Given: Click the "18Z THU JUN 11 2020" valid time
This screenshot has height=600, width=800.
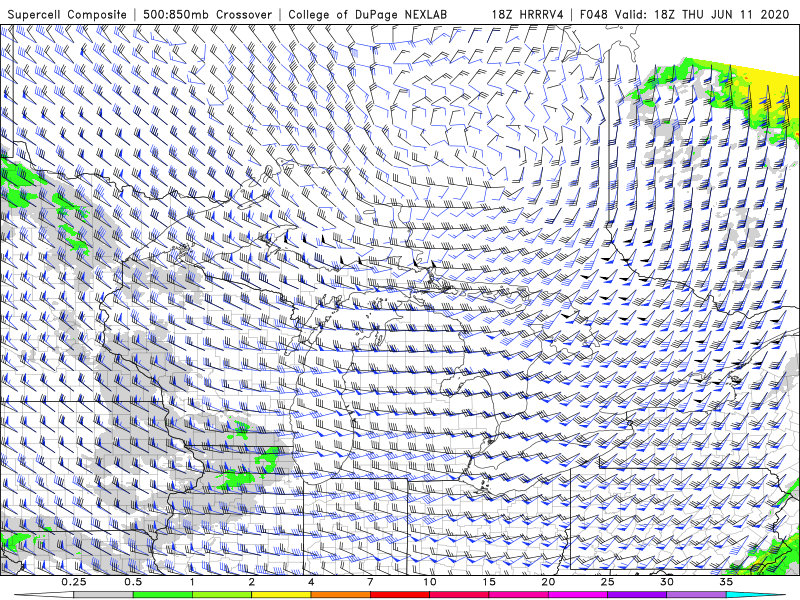Looking at the screenshot, I should coord(721,14).
